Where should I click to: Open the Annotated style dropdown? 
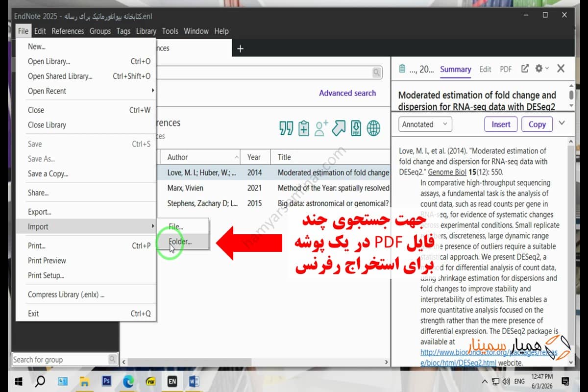coord(425,124)
